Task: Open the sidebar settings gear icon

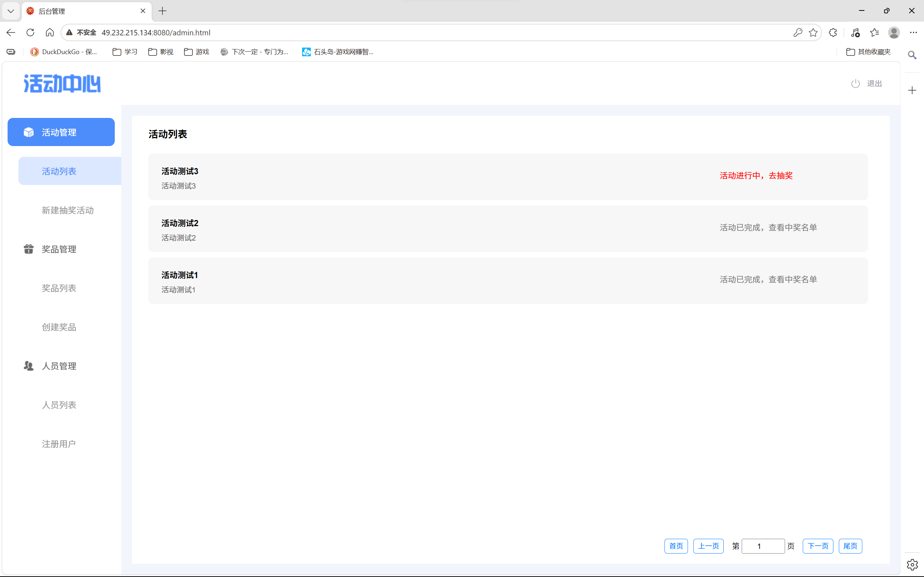Action: (912, 564)
